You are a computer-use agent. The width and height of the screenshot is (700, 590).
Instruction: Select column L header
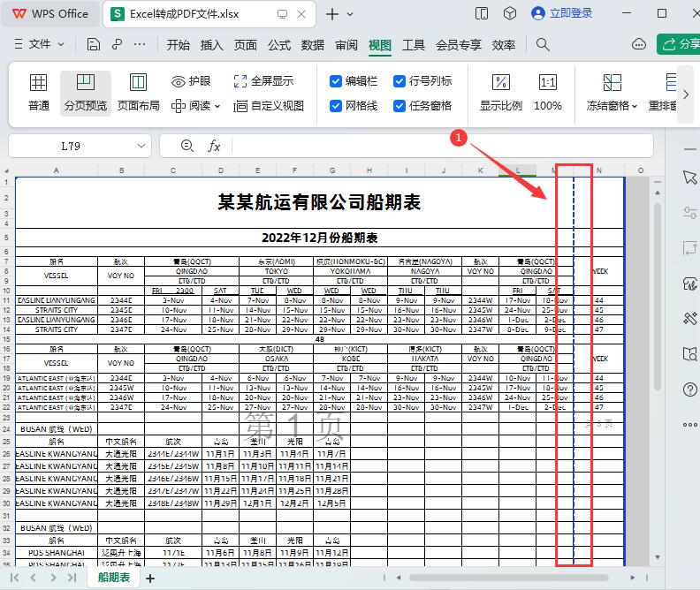coord(517,170)
